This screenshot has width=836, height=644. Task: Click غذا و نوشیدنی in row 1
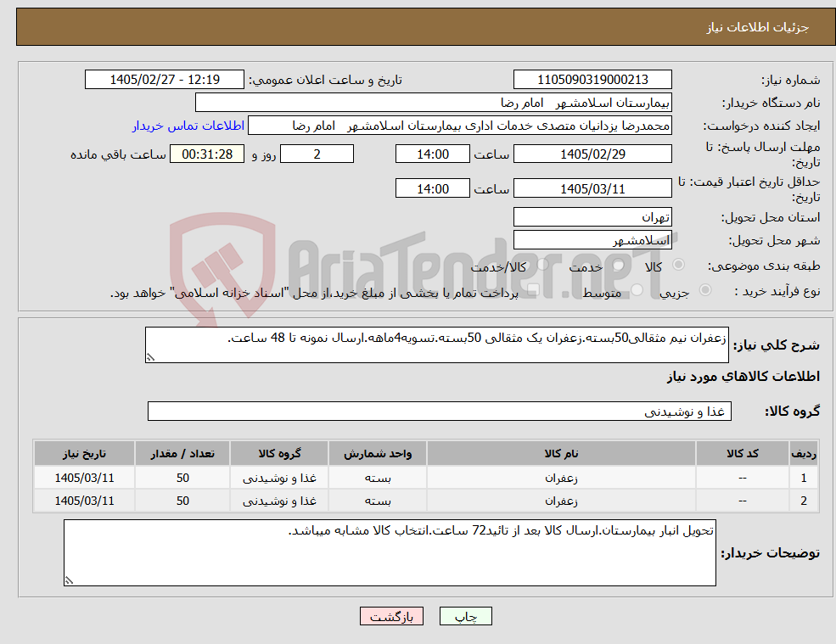pos(279,479)
